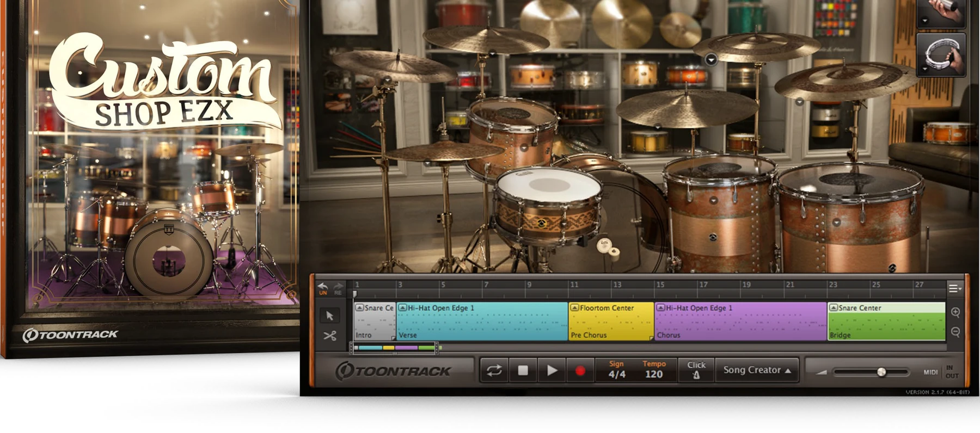
Task: Open the Verse block's menu arrow icon
Action: point(402,308)
